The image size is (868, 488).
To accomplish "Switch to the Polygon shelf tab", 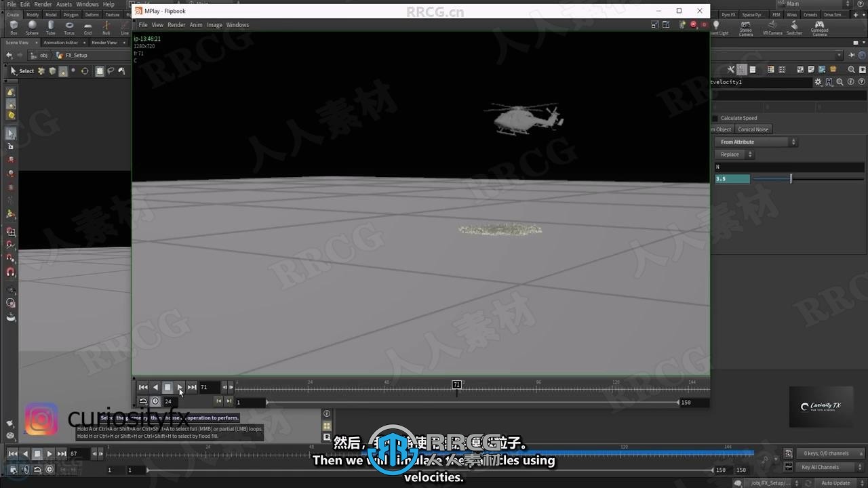I will pos(71,14).
